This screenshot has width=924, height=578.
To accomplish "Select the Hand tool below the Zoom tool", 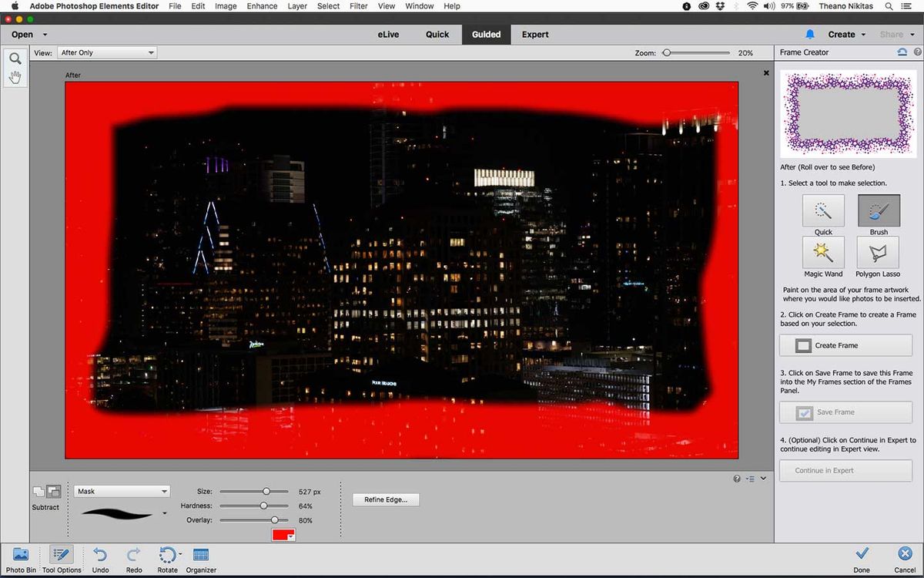I will coord(15,76).
